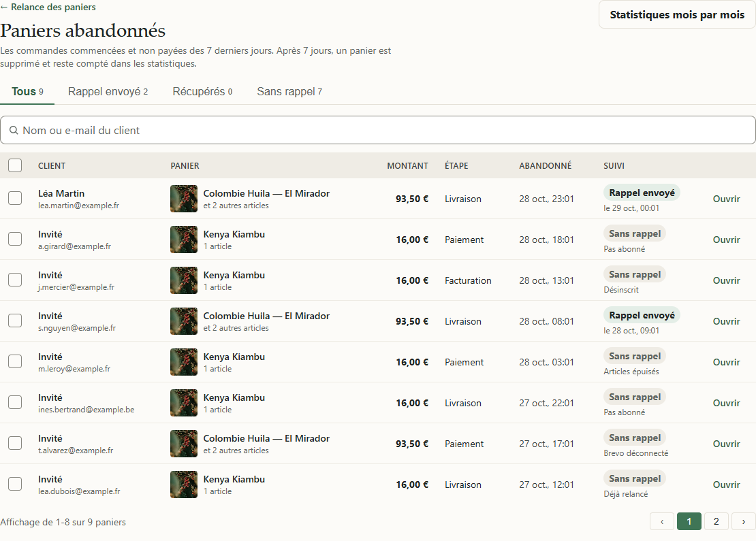Image resolution: width=756 pixels, height=541 pixels.
Task: Go to pagination page 2
Action: (716, 521)
